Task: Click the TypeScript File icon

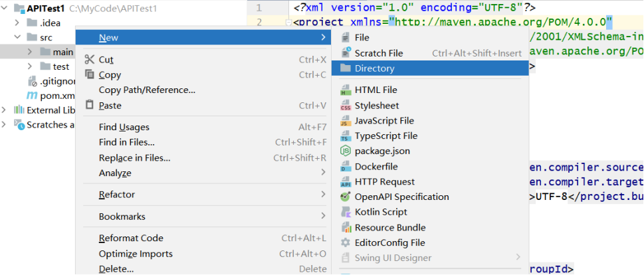Action: [345, 136]
